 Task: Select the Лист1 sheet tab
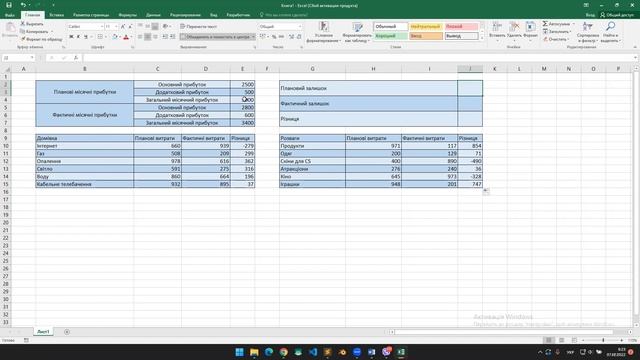click(43, 332)
